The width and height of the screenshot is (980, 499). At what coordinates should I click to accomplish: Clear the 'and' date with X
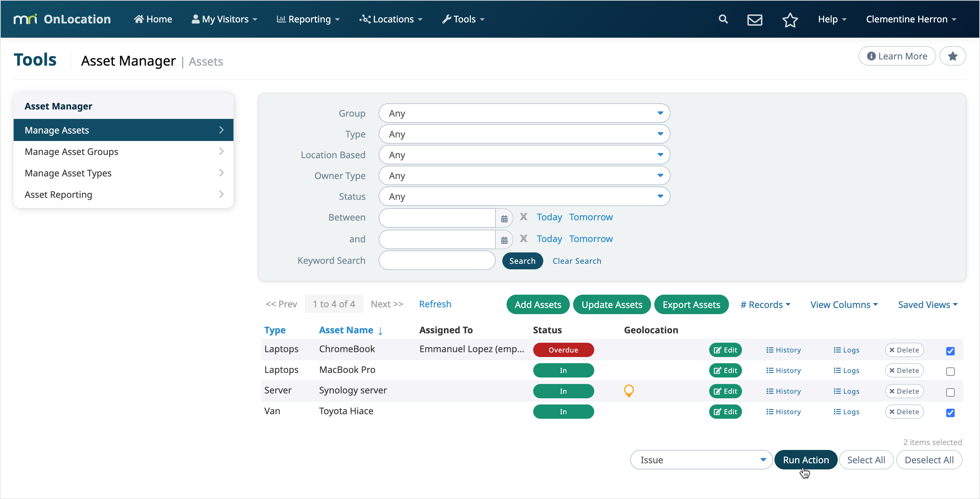(x=523, y=239)
